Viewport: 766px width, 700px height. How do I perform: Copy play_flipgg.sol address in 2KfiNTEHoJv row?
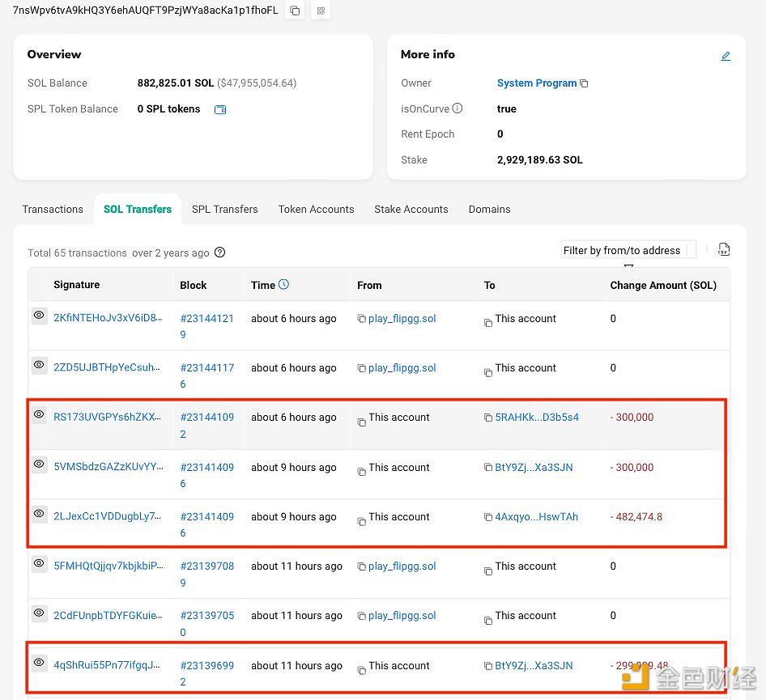coord(361,319)
